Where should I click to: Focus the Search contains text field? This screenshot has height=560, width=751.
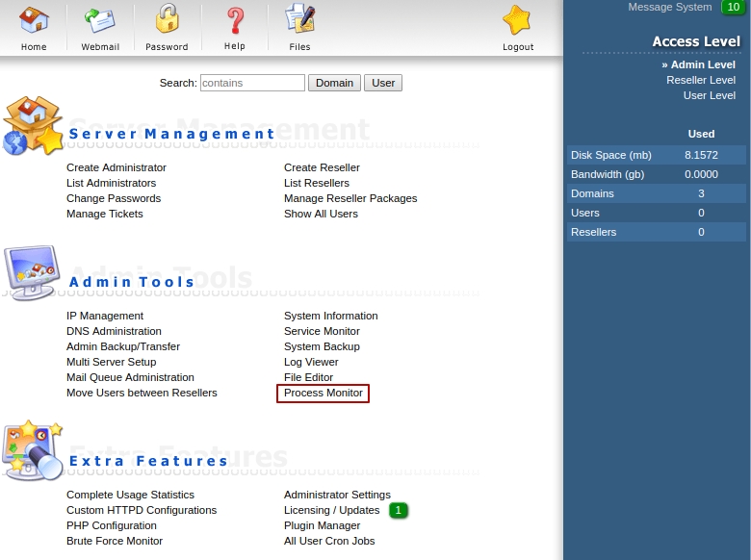click(252, 83)
